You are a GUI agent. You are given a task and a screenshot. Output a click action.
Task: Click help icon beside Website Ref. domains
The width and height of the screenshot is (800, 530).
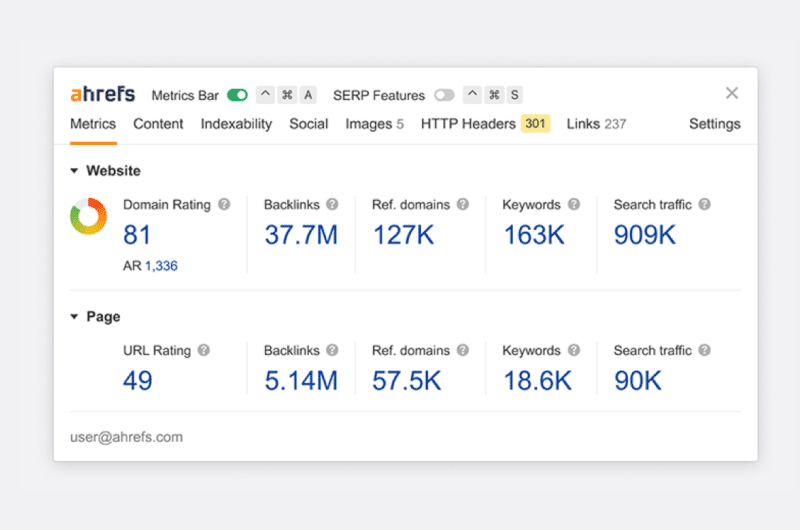coord(462,204)
